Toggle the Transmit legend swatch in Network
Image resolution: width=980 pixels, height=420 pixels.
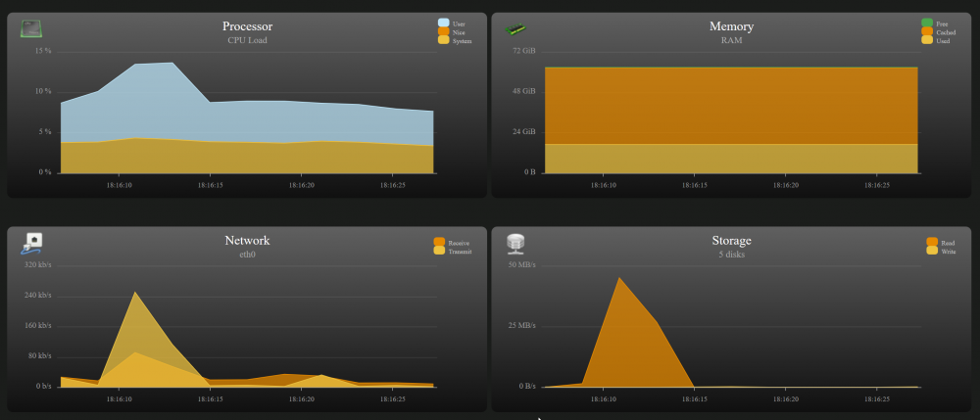click(x=439, y=251)
